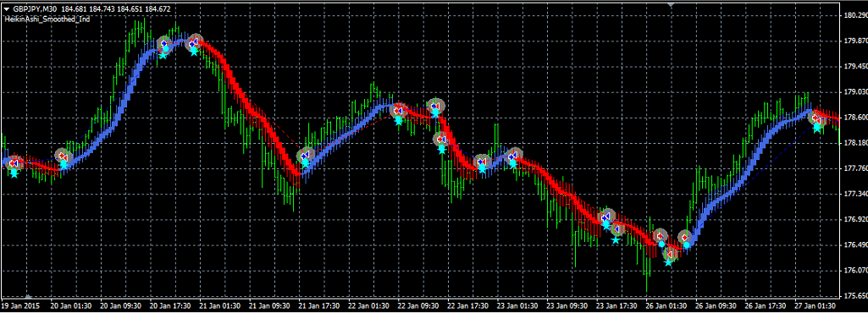The image size is (868, 313).
Task: Click the 19 Jan 2015 date label
Action: [21, 306]
